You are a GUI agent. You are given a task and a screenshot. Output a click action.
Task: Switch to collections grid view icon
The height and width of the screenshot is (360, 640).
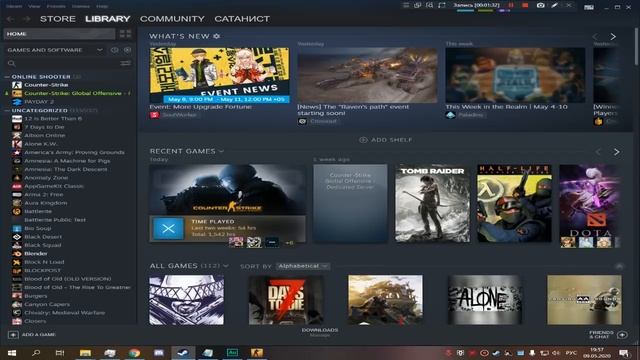pos(125,34)
